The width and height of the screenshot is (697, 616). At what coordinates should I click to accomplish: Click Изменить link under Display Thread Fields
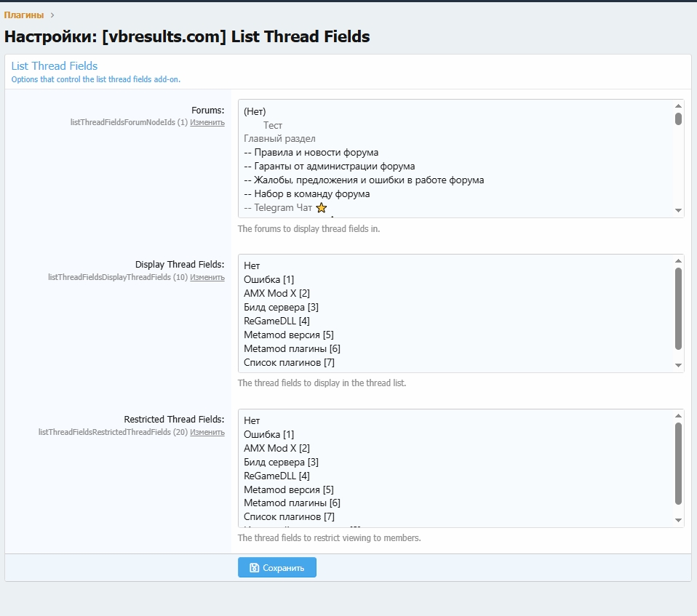(207, 277)
